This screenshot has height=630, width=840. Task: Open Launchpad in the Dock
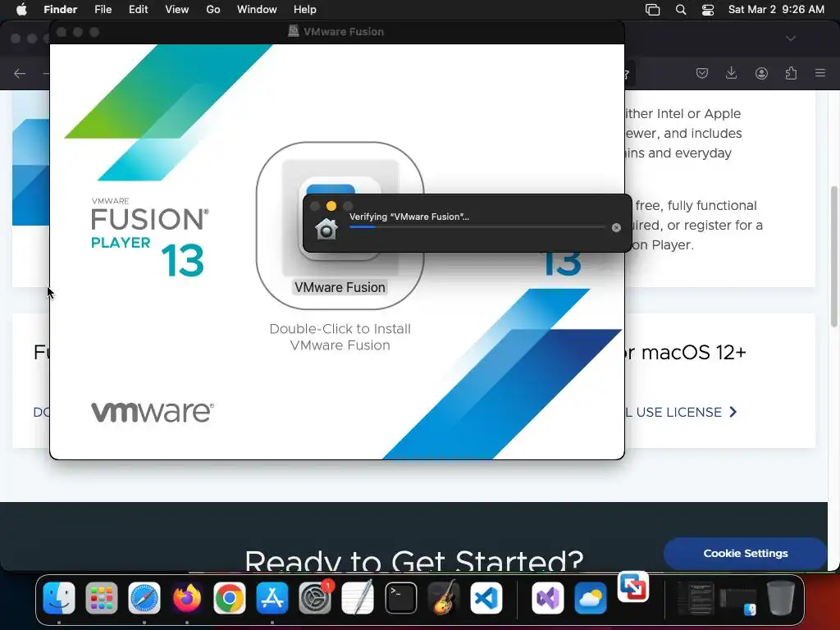[101, 597]
